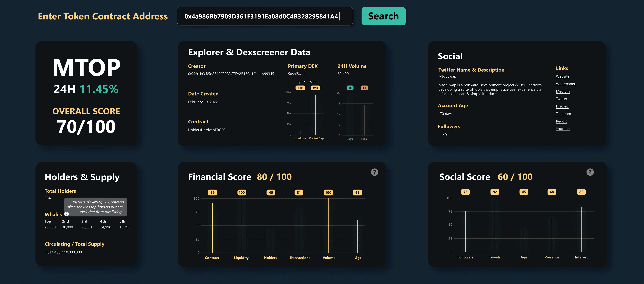Click the Whales info question-mark icon
This screenshot has width=644, height=284.
pyautogui.click(x=66, y=214)
